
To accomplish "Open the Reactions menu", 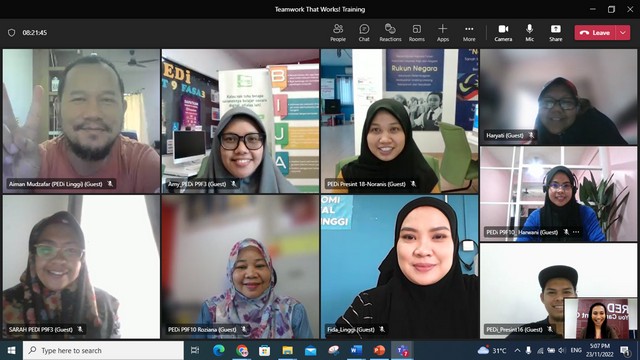I will (390, 33).
